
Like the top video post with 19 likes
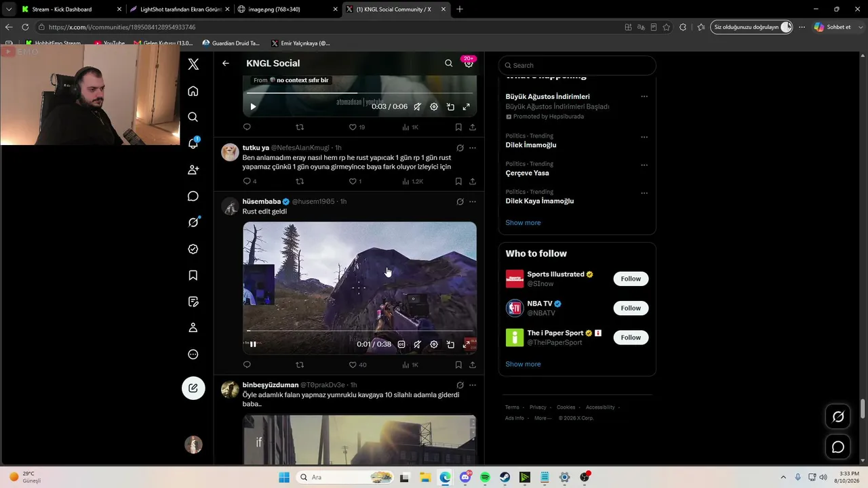coord(353,127)
